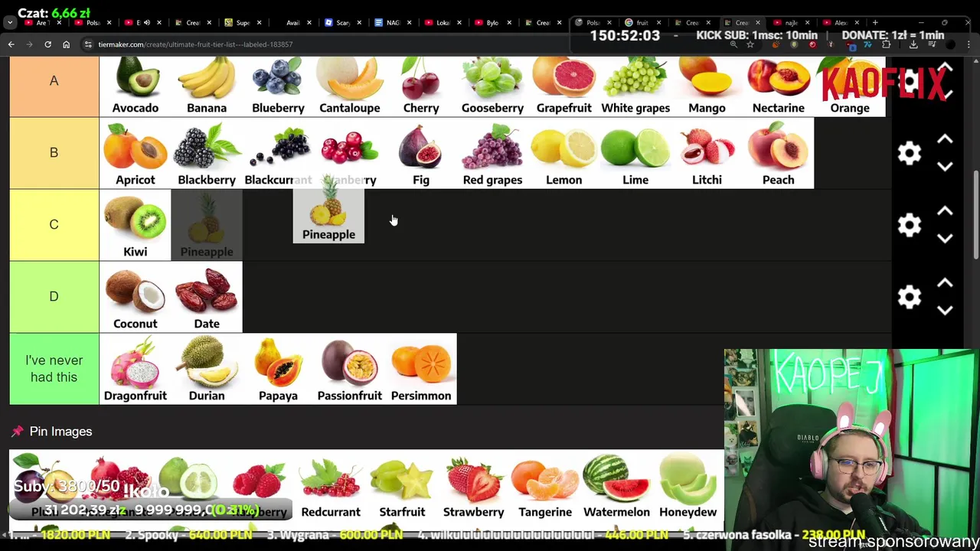Move tier C row up
The image size is (980, 551).
click(x=945, y=211)
